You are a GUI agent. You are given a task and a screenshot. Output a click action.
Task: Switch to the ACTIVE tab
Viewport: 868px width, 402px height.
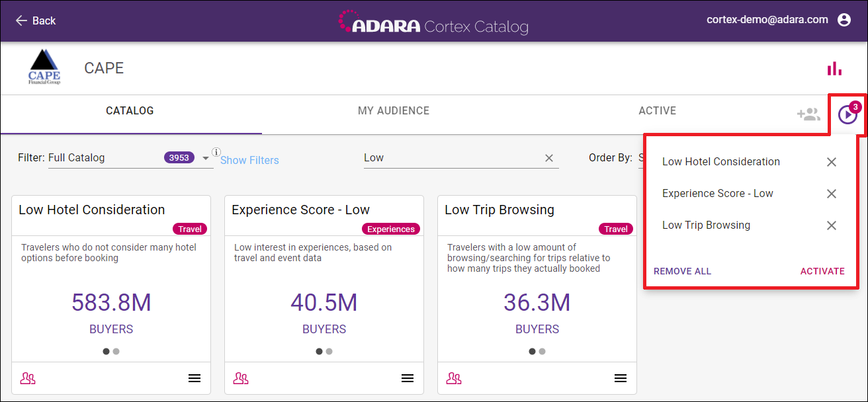[x=657, y=111]
